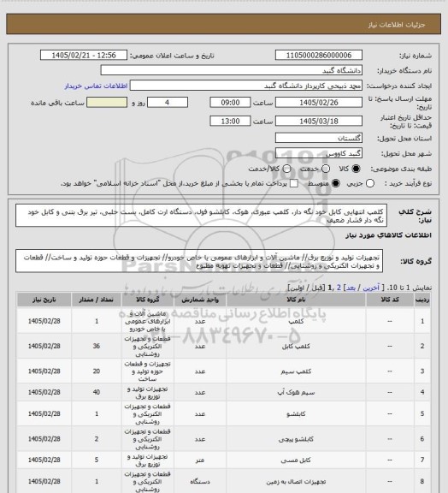Click the quantity 40 cell

[x=97, y=392]
